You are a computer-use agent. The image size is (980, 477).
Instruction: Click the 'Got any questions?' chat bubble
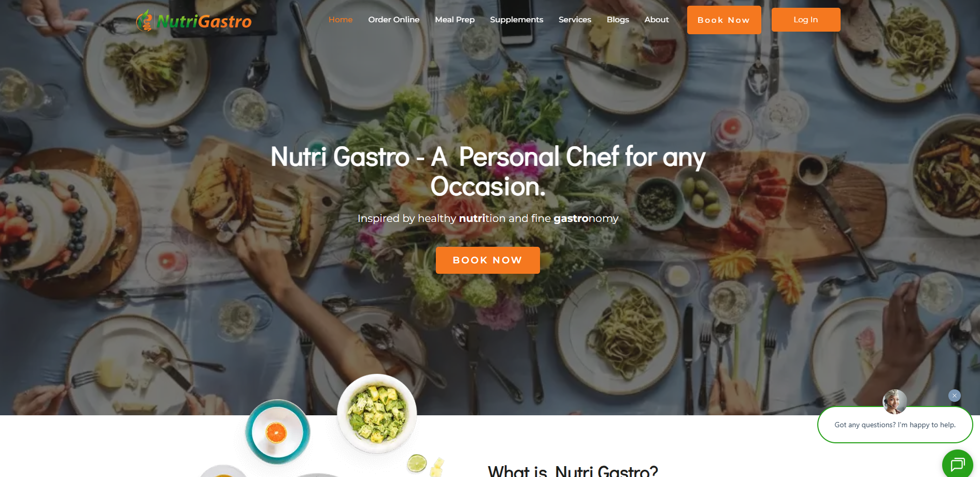coord(895,425)
